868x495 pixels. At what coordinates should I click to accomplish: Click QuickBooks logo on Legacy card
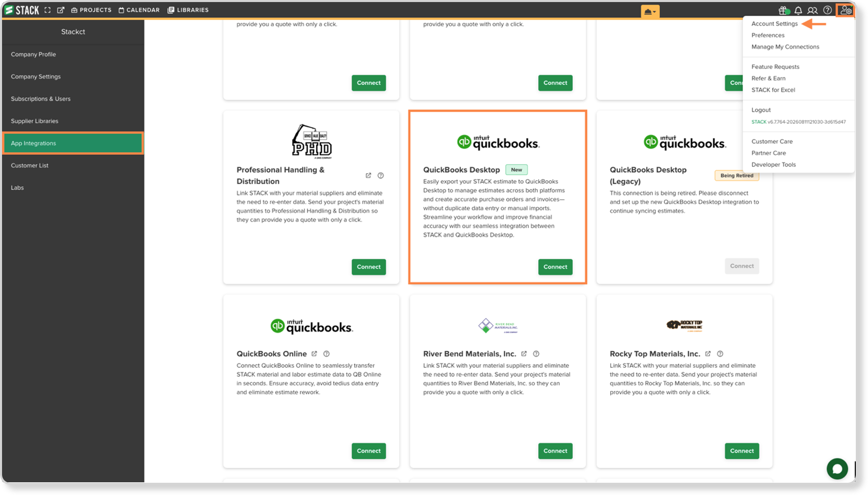point(685,143)
